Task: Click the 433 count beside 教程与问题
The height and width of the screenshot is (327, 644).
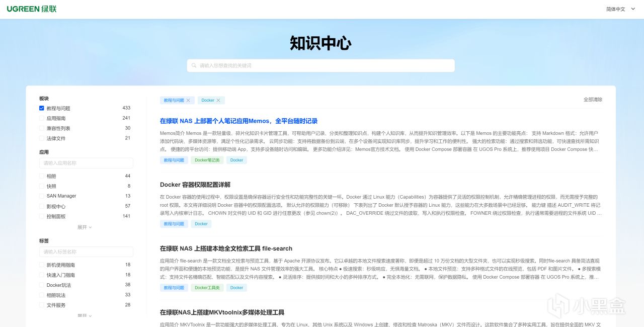Action: [126, 108]
